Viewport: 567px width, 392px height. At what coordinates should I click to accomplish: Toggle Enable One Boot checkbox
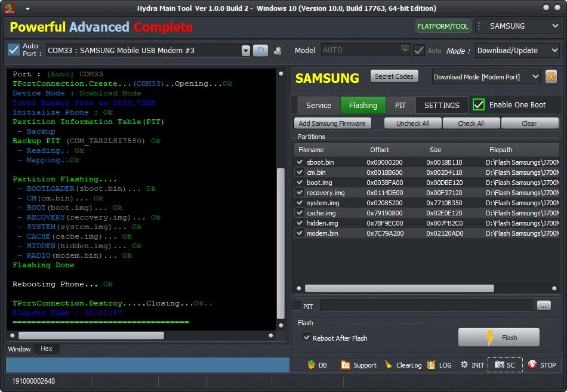click(x=479, y=104)
